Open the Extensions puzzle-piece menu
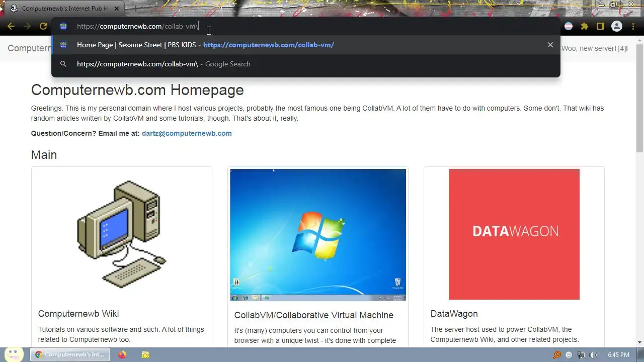 click(x=584, y=26)
